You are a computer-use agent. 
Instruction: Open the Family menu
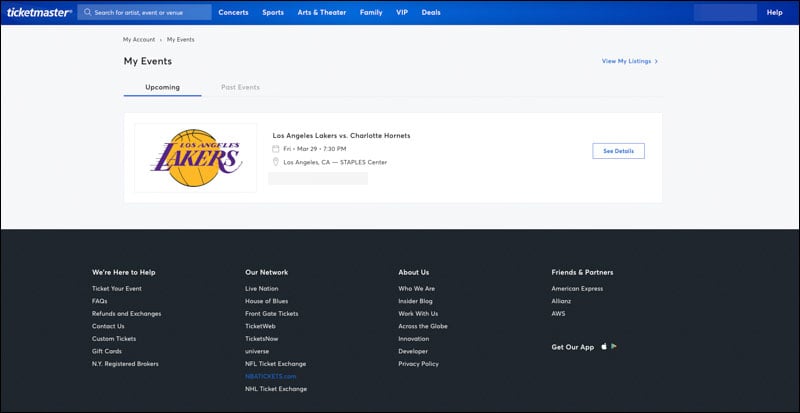click(371, 12)
